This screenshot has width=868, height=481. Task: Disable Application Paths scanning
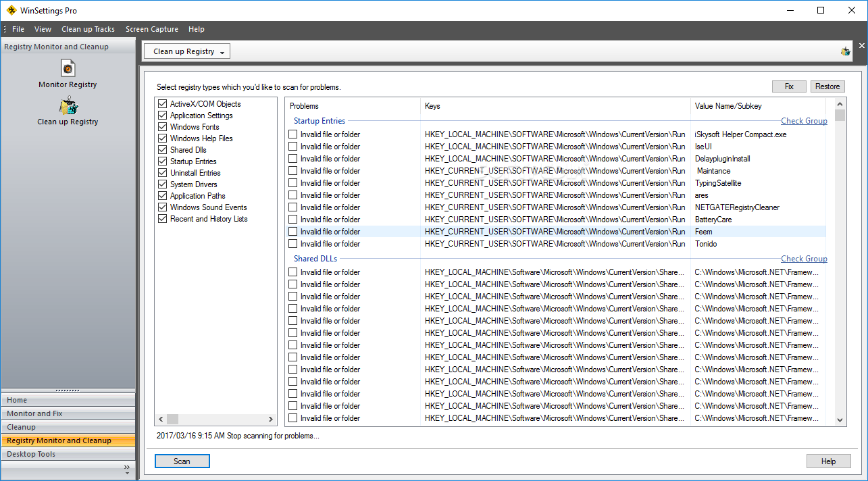pyautogui.click(x=162, y=196)
